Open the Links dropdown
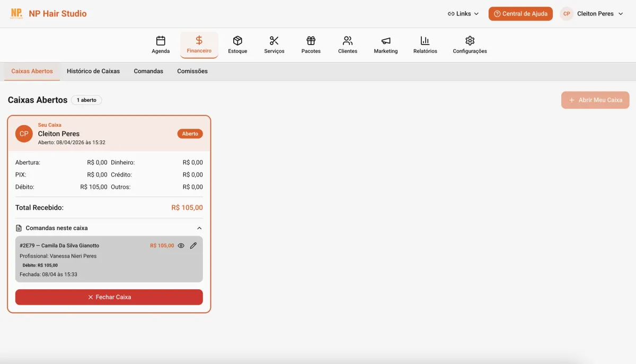636x364 pixels. pos(463,13)
